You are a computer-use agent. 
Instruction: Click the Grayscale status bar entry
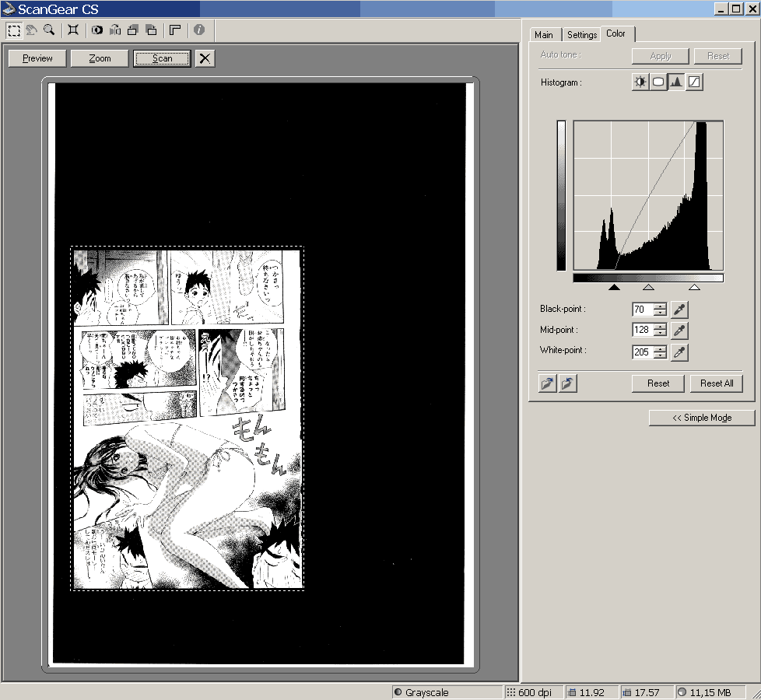[x=447, y=692]
